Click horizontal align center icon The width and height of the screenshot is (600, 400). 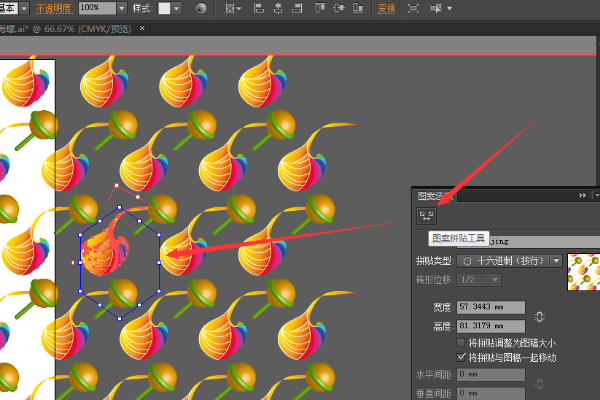(x=278, y=8)
